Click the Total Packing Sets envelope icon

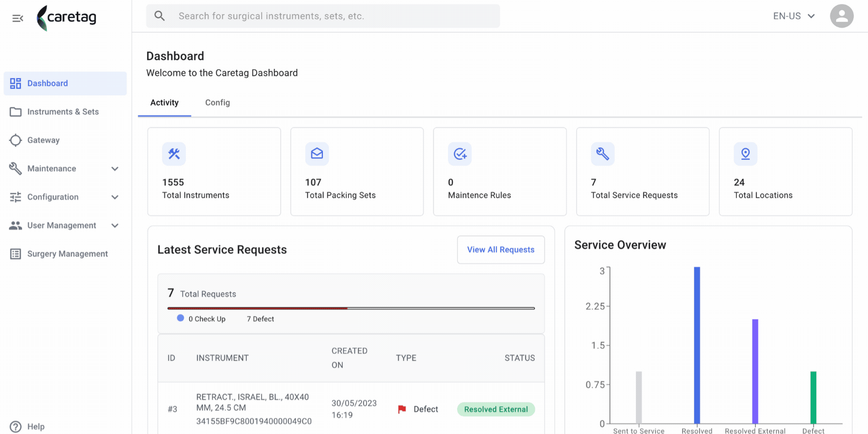coord(317,154)
